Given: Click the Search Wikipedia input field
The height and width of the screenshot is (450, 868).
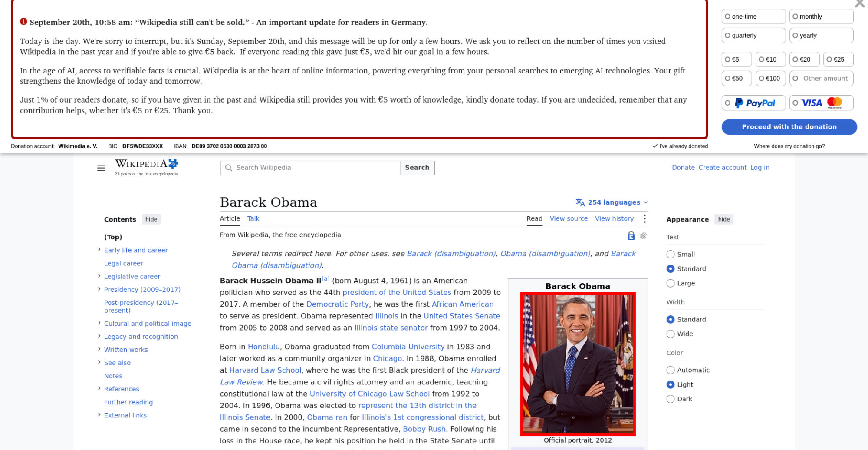Looking at the screenshot, I should click(x=310, y=168).
